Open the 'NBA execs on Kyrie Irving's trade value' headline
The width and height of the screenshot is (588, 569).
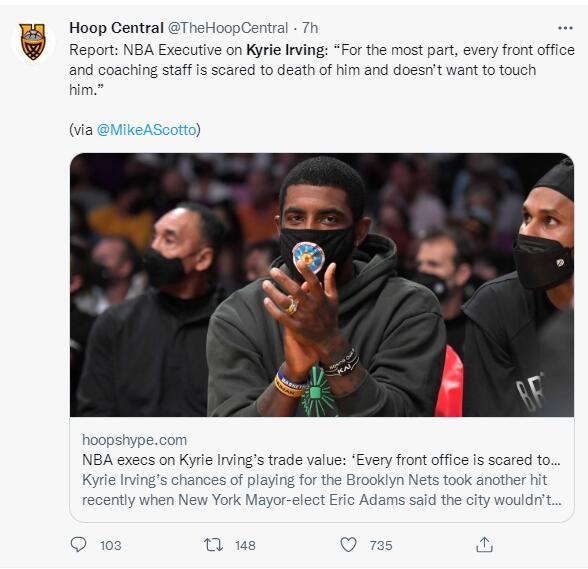[x=321, y=460]
